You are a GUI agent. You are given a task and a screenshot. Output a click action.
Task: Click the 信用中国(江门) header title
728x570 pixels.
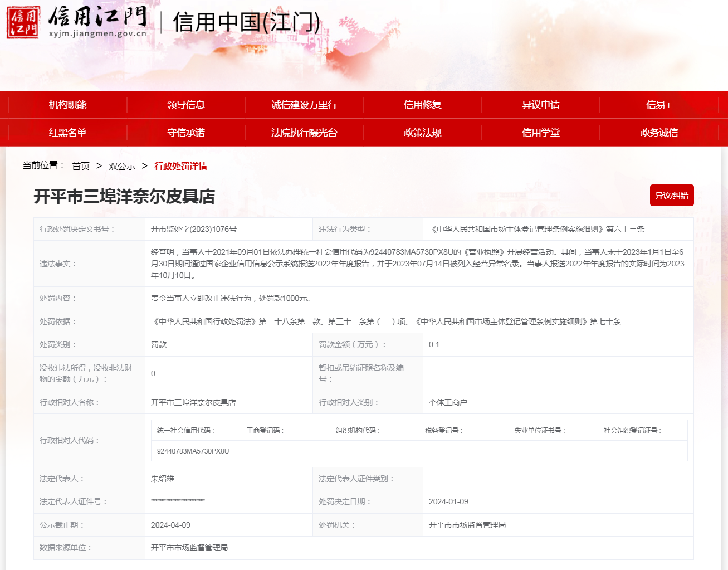[x=247, y=22]
